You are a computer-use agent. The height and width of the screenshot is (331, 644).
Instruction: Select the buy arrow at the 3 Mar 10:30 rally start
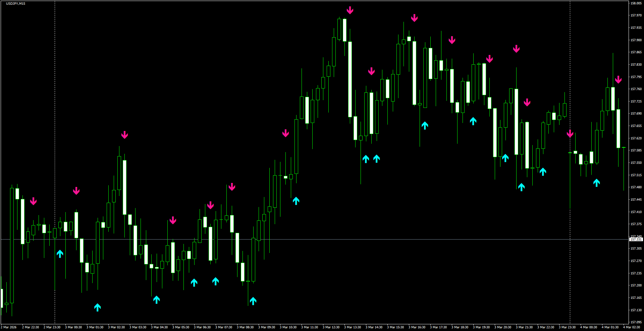[296, 201]
